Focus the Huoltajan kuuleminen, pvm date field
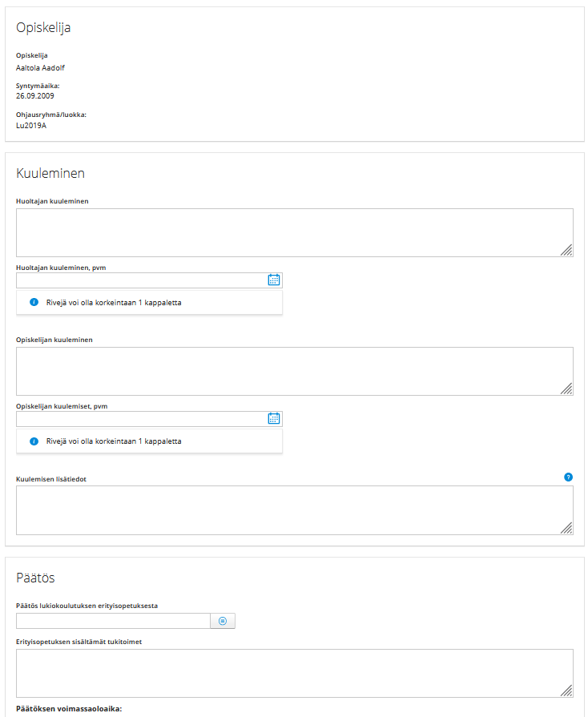 [x=142, y=280]
